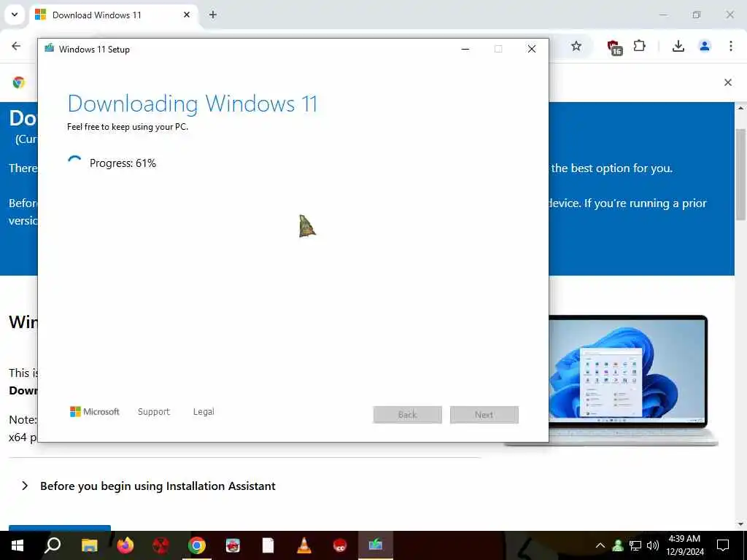Click the blue download button under Installation Assistant
This screenshot has height=560, width=747.
60,528
